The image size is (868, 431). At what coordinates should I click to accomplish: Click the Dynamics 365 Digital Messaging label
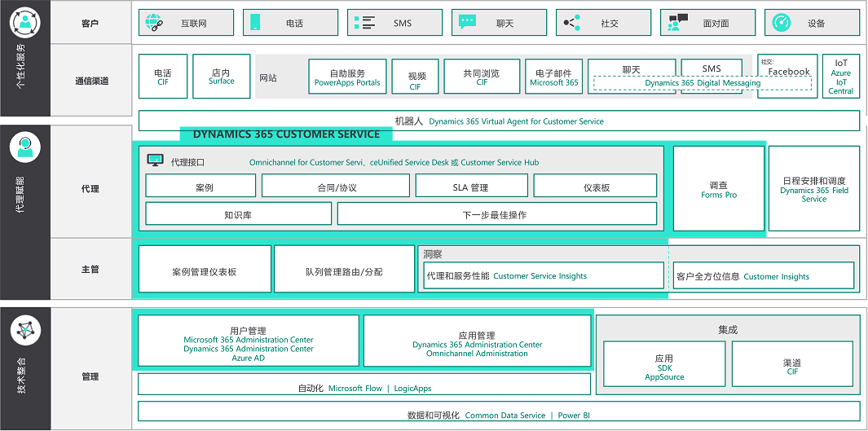703,83
